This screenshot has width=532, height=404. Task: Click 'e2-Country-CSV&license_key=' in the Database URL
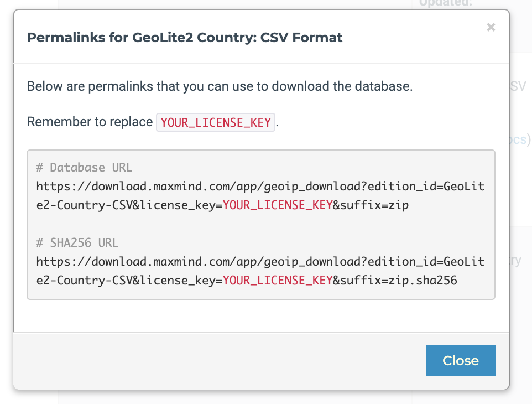[129, 205]
